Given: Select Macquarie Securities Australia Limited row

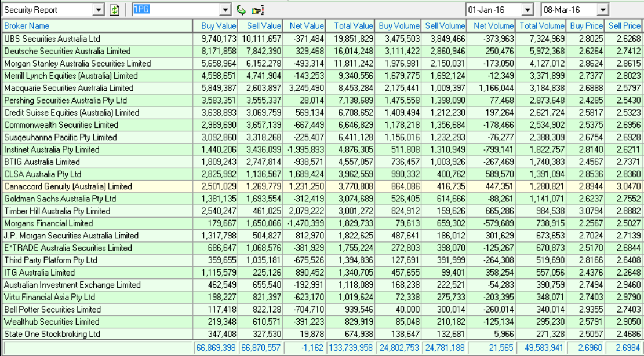Looking at the screenshot, I should (x=322, y=88).
